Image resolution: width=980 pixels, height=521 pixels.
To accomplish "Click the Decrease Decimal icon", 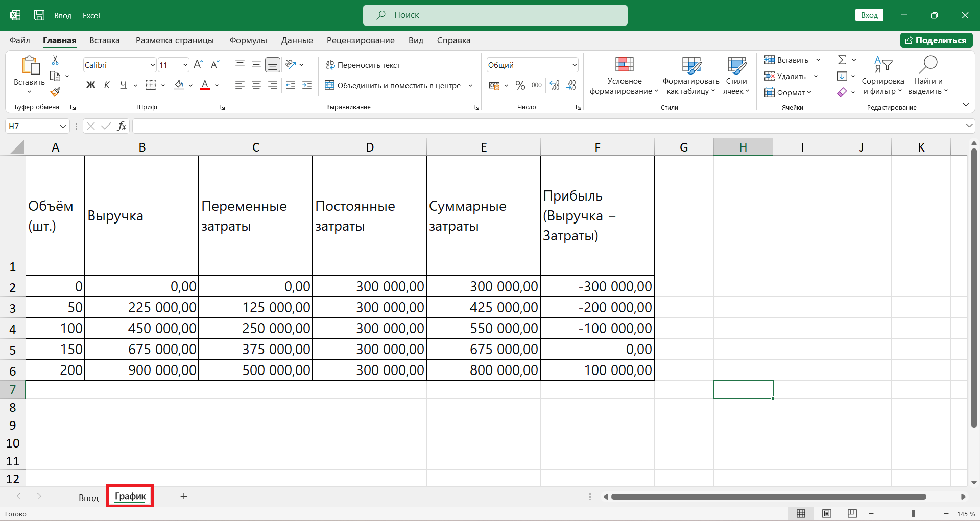I will point(571,85).
